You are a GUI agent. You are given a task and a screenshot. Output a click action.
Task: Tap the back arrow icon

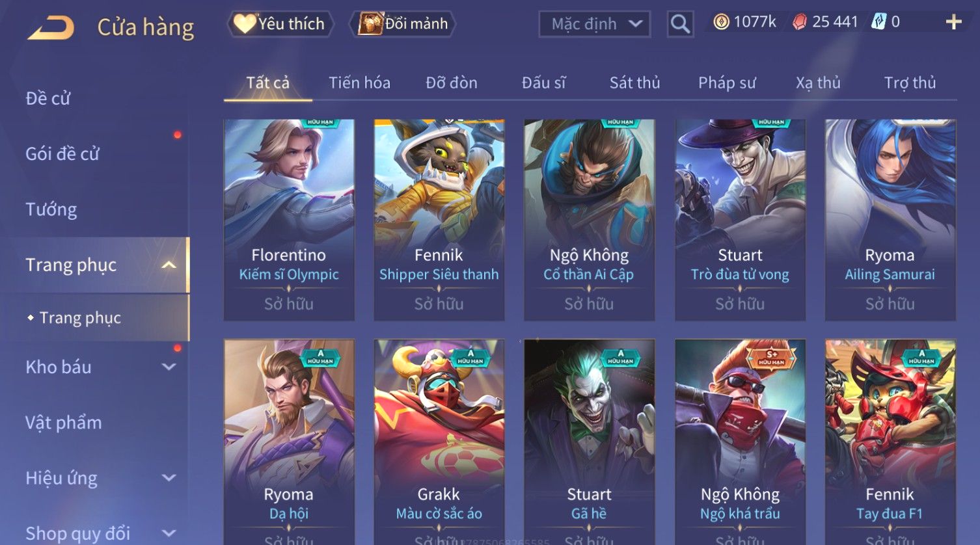(51, 27)
